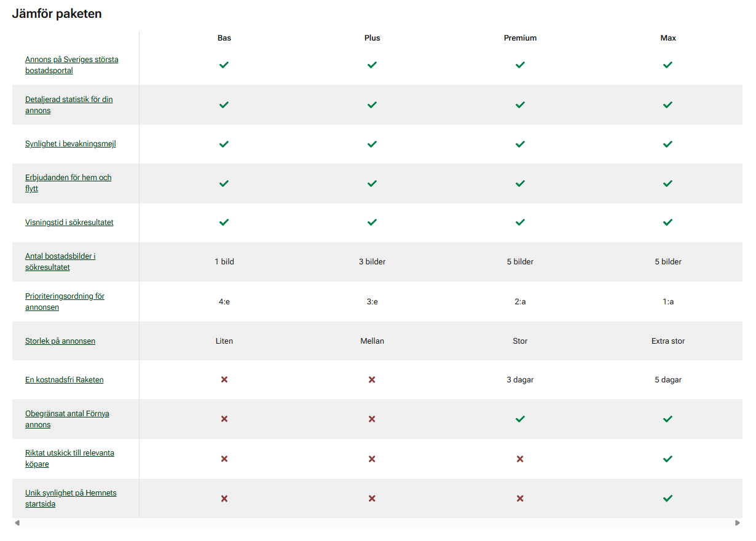Open the 'Synlighet i bevakningsmejl' link

click(70, 144)
